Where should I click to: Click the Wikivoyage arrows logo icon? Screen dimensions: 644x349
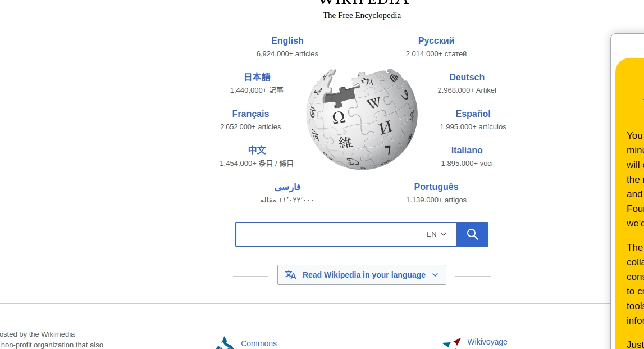point(452,342)
